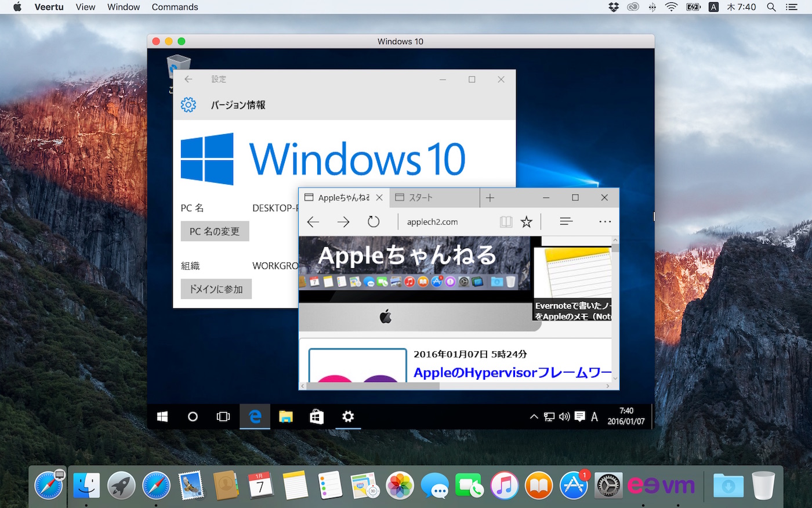
Task: Open Mail from the Dock
Action: (x=191, y=485)
